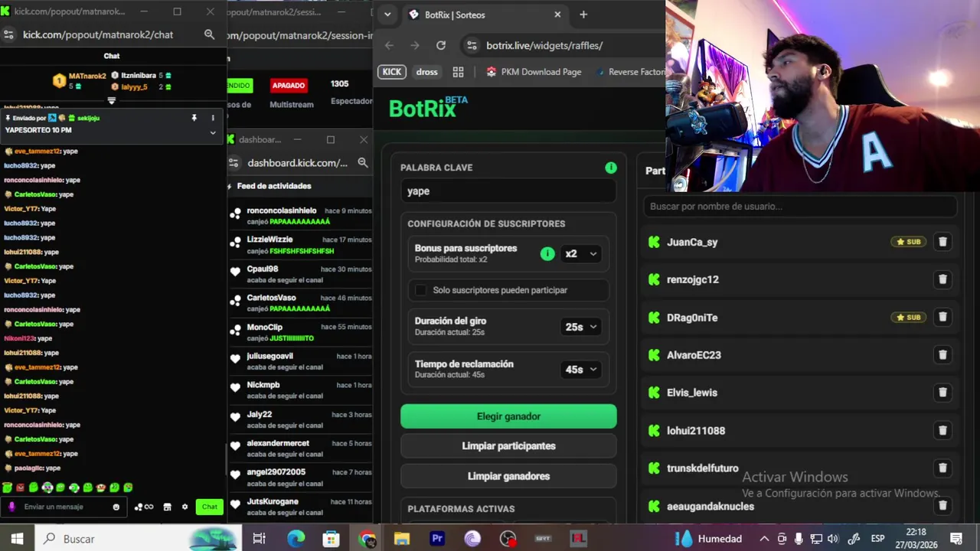Remove lohui211088 via trash icon
980x551 pixels.
(x=942, y=430)
